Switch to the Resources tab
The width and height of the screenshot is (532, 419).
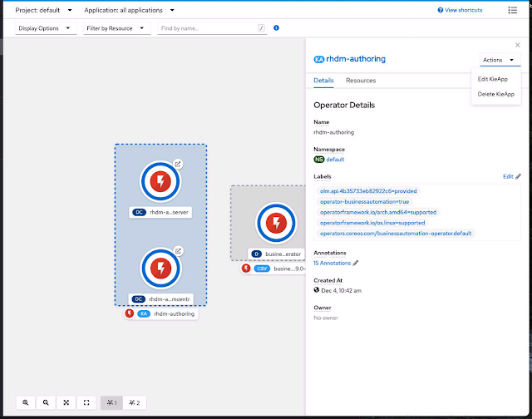(x=361, y=81)
